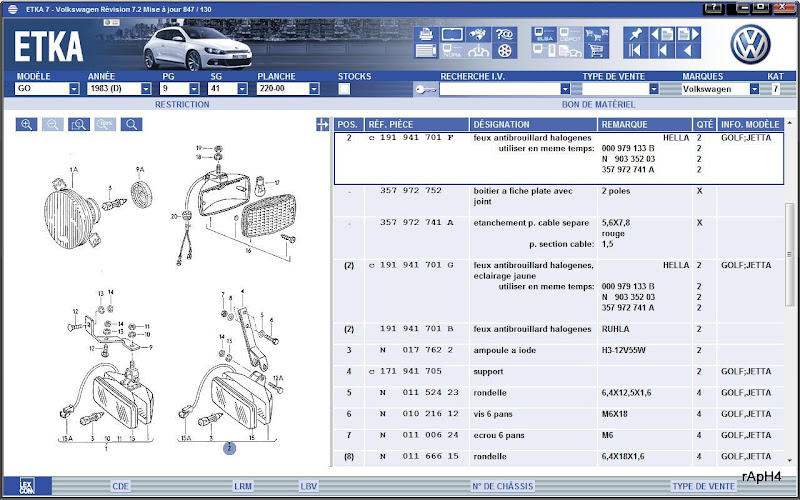Click the KAT field showing 7

[776, 89]
